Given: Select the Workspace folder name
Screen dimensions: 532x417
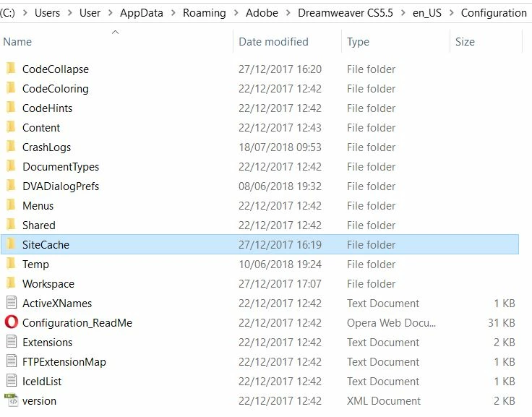Looking at the screenshot, I should coord(48,283).
